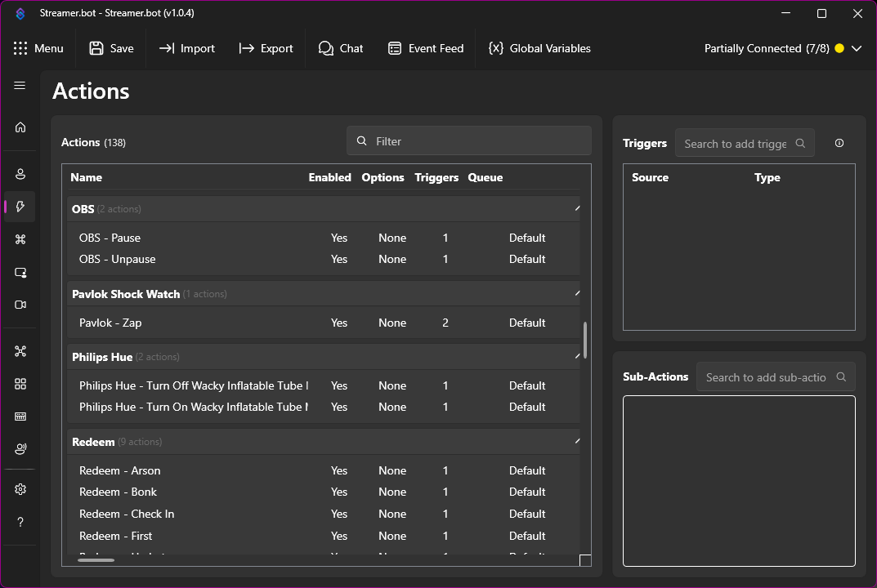The height and width of the screenshot is (588, 877).
Task: Select the lightning bolt Actions icon
Action: pos(20,207)
